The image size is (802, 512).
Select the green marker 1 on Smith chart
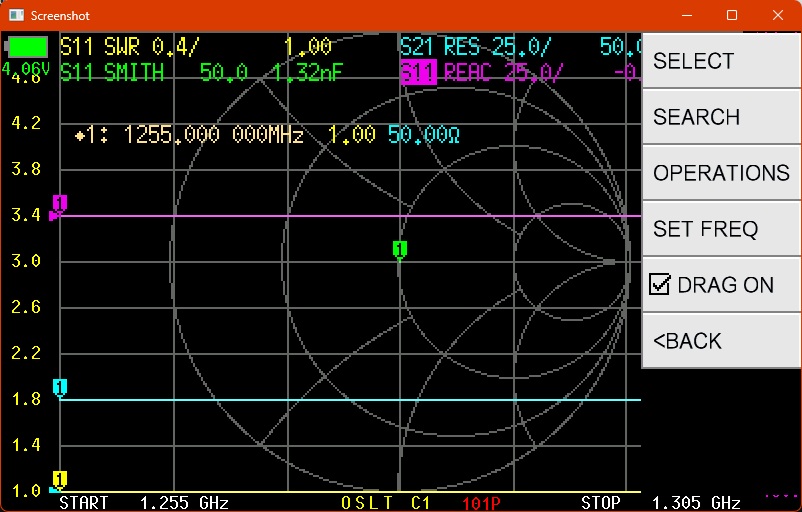(x=399, y=249)
